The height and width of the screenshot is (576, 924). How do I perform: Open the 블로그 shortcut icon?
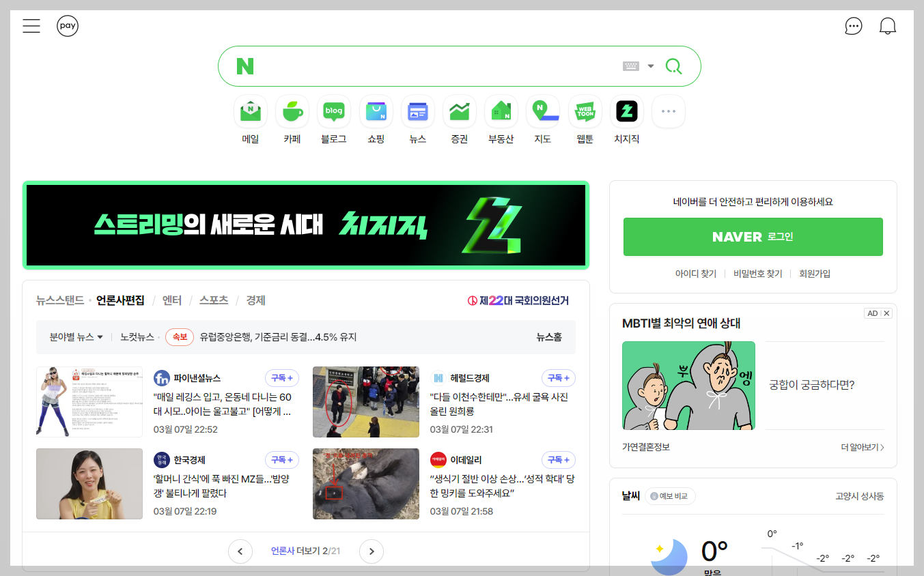(334, 111)
